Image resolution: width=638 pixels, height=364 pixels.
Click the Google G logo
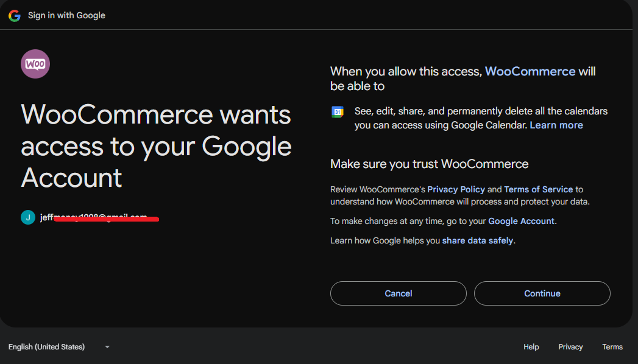coord(15,15)
